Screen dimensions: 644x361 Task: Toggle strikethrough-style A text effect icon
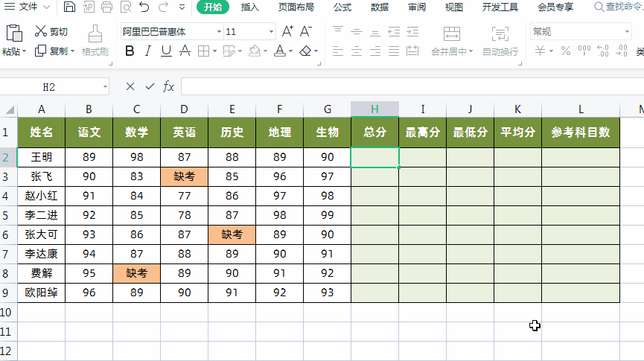click(185, 51)
